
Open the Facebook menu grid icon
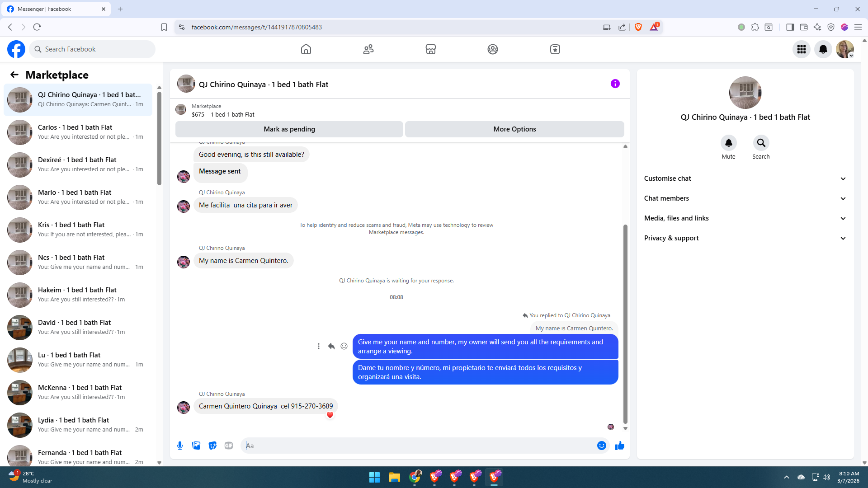pyautogui.click(x=802, y=49)
